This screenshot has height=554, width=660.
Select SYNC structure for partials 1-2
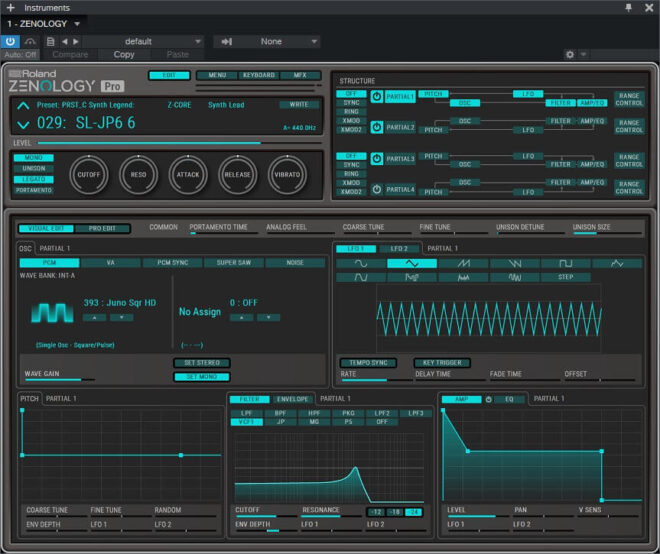[351, 103]
